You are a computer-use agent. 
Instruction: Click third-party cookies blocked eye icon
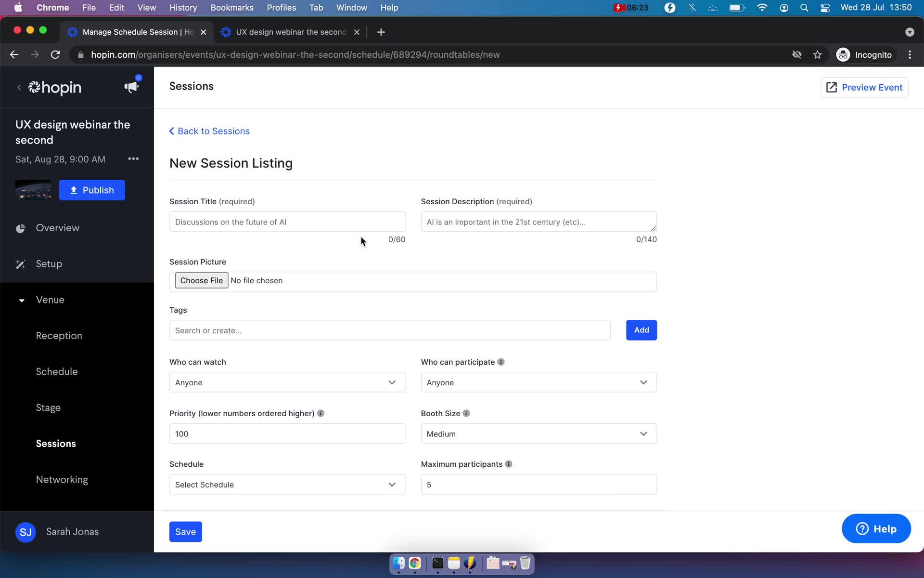797,55
